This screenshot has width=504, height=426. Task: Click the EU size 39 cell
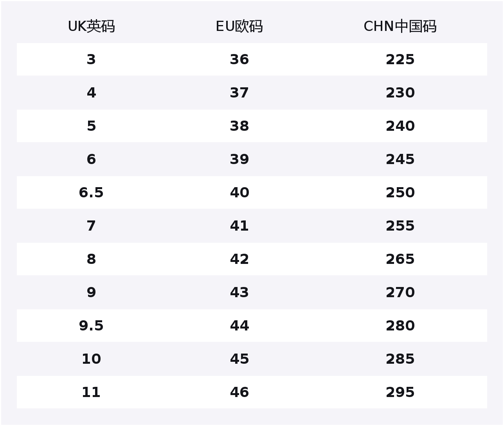coord(239,159)
